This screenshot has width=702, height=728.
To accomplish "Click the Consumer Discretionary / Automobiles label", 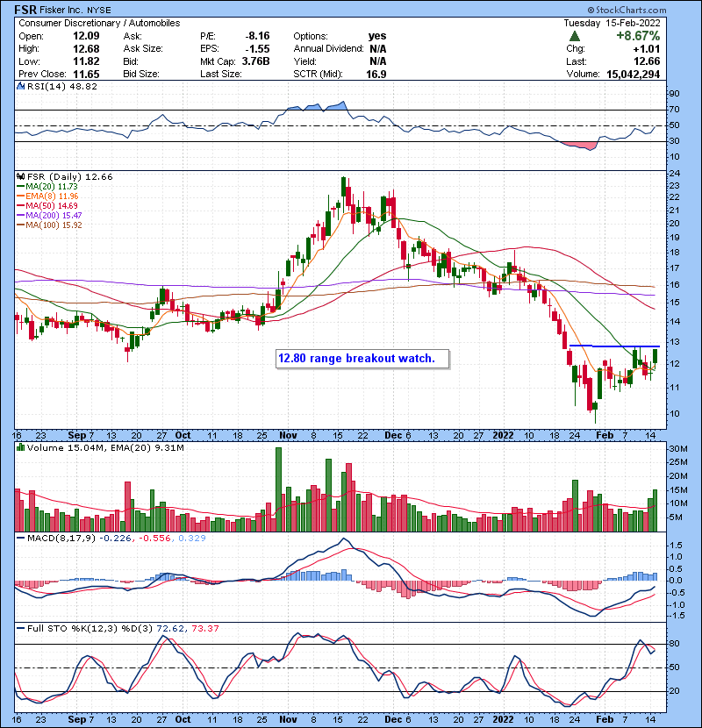I will pyautogui.click(x=99, y=23).
